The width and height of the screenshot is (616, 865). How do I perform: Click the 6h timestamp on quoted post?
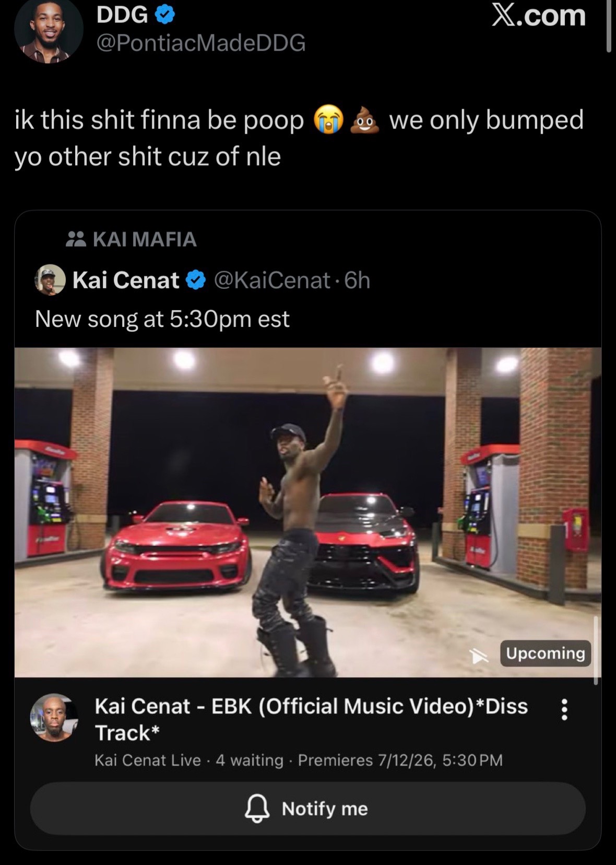[358, 280]
